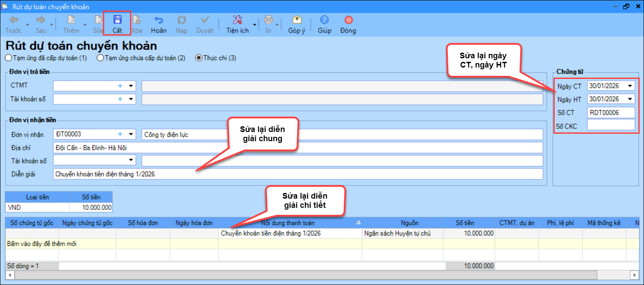This screenshot has height=285, width=644.
Task: Click the Cất save icon
Action: (x=117, y=20)
